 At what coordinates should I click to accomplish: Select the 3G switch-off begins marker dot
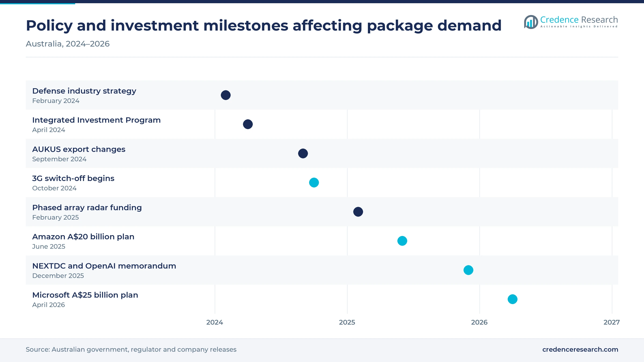[x=314, y=183]
